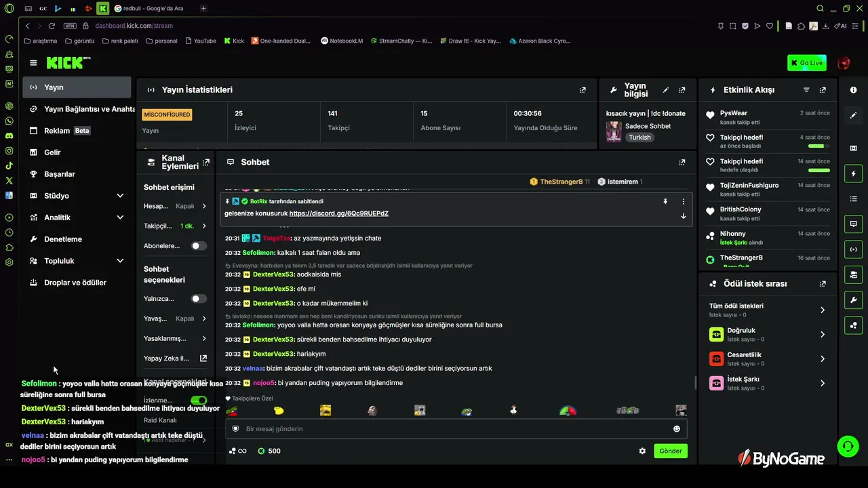The image size is (868, 488).
Task: Reload the browser page
Action: click(x=52, y=26)
